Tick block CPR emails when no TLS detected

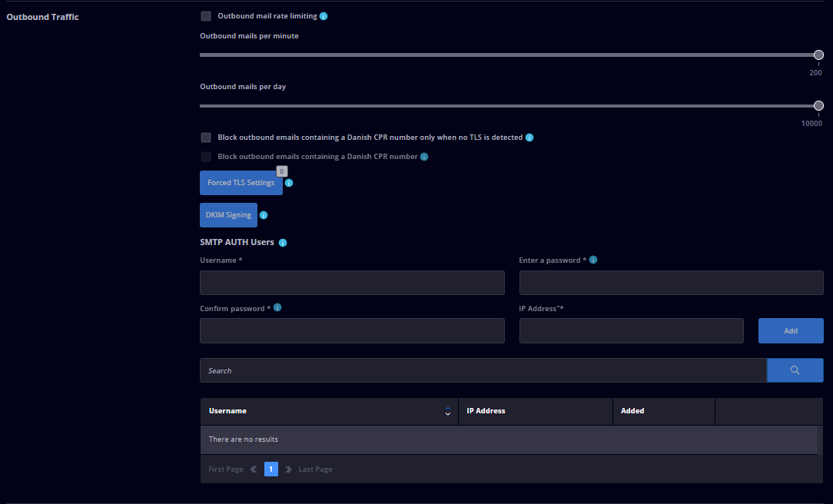206,138
